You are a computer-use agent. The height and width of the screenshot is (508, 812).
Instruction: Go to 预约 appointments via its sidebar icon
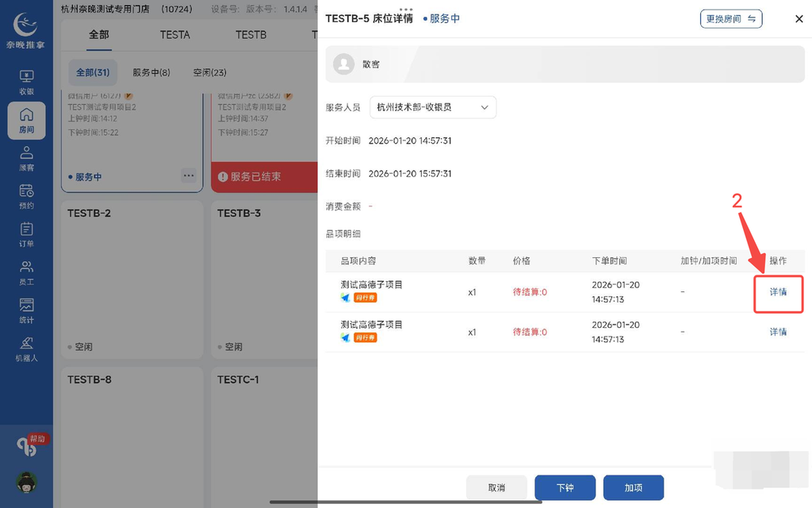(26, 196)
